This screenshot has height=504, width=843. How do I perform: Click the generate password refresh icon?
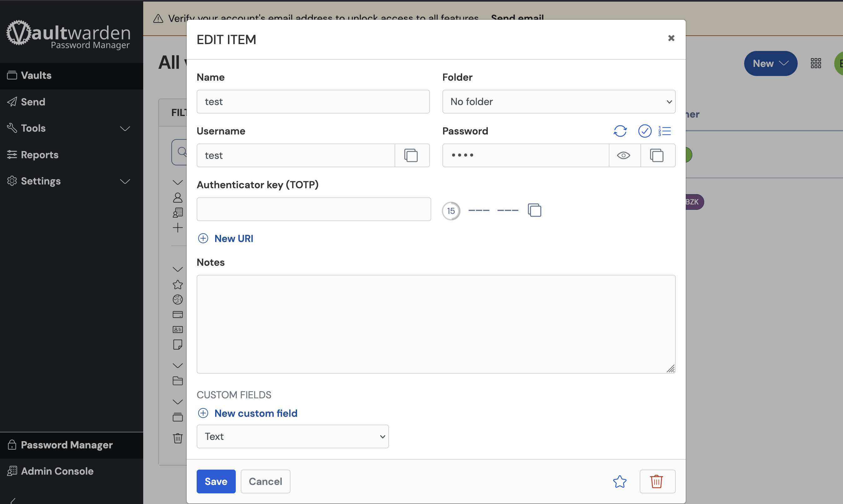[x=620, y=131]
